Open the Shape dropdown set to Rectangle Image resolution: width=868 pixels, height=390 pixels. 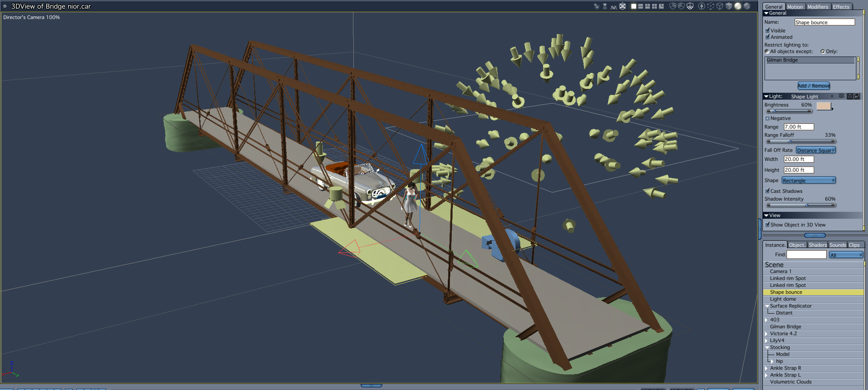(x=808, y=181)
